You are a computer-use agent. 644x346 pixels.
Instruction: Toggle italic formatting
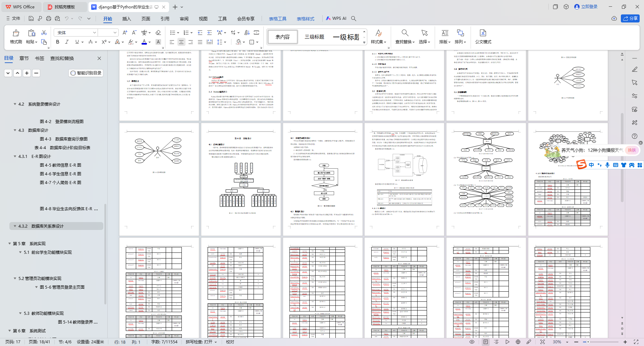point(67,42)
